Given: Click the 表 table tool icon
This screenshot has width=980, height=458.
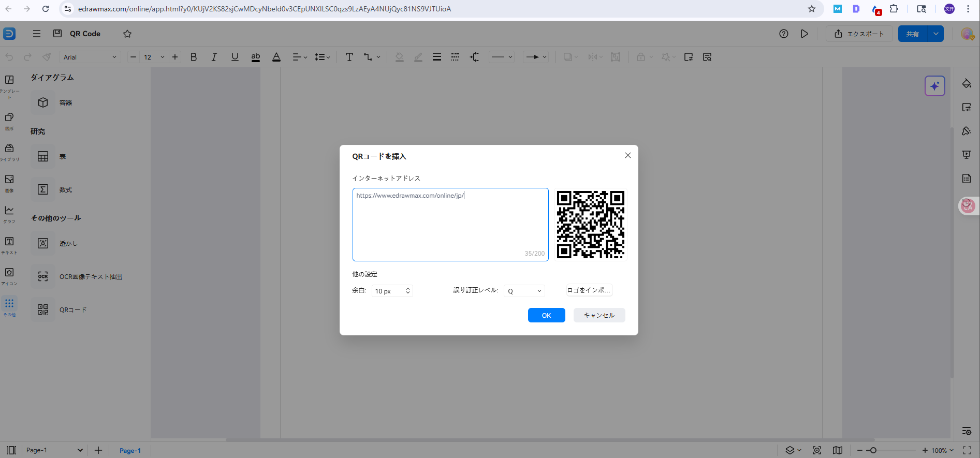Looking at the screenshot, I should (x=43, y=156).
